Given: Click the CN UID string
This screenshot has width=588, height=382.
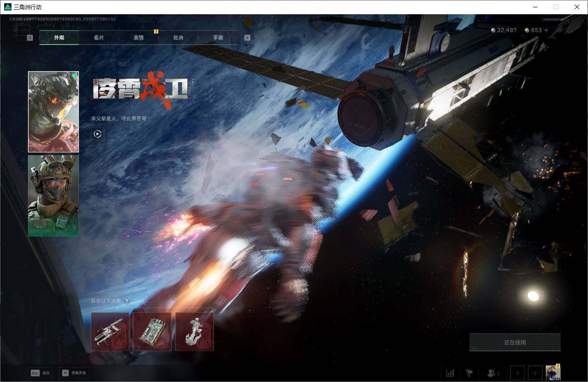Looking at the screenshot, I should (x=63, y=19).
